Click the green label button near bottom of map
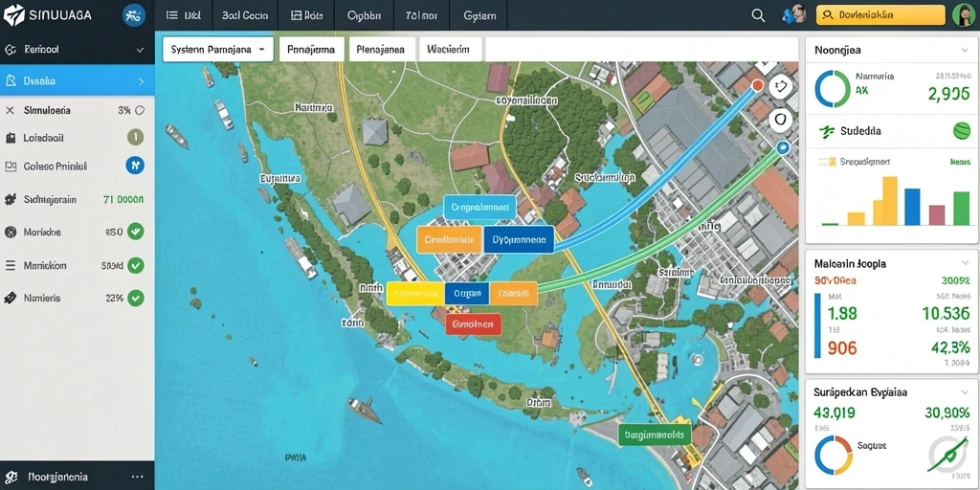980x490 pixels. point(654,434)
